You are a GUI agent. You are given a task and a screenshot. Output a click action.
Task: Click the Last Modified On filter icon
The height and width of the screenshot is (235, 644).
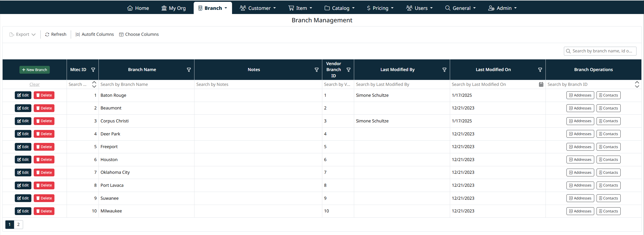coord(540,70)
